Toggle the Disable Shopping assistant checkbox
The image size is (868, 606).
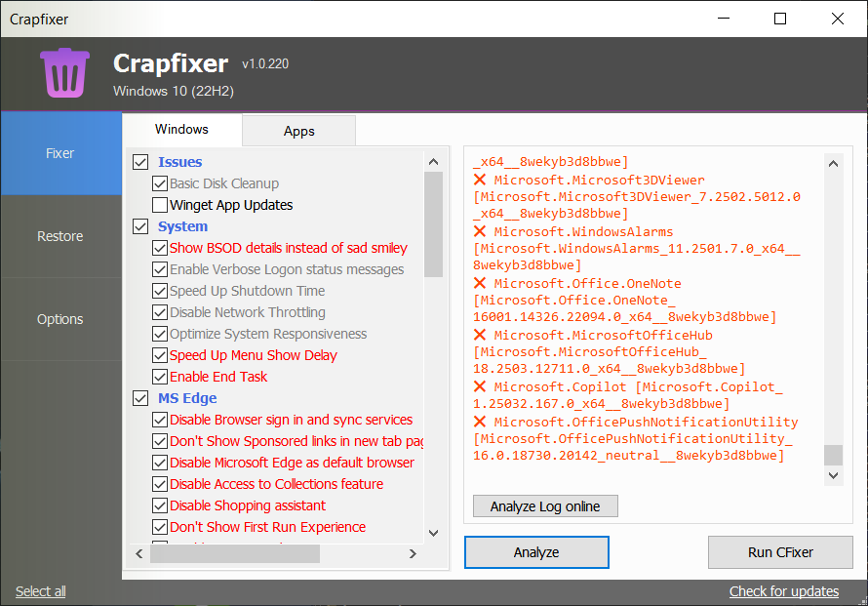[x=160, y=505]
